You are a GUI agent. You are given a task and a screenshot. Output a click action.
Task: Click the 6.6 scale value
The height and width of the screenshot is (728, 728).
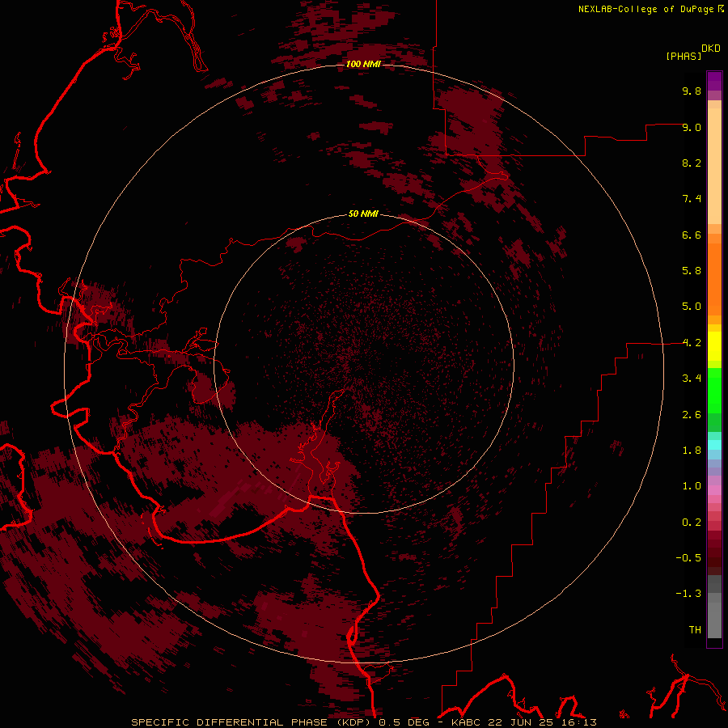(692, 235)
